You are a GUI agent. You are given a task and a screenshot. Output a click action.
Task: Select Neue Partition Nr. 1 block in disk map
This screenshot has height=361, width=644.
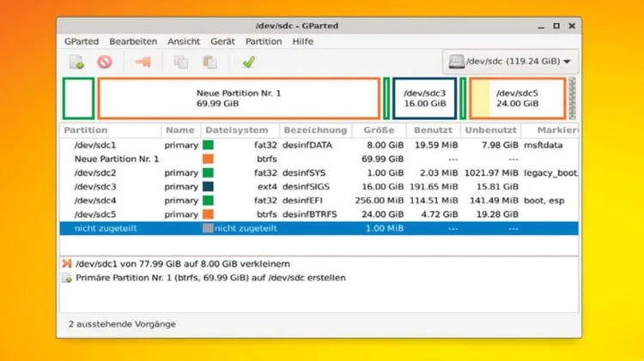coord(239,99)
